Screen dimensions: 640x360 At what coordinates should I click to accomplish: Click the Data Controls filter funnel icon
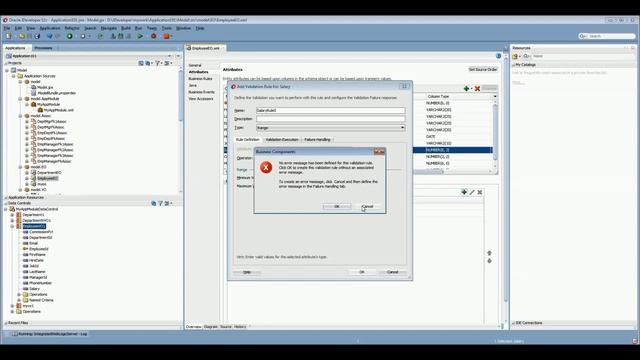[160, 203]
